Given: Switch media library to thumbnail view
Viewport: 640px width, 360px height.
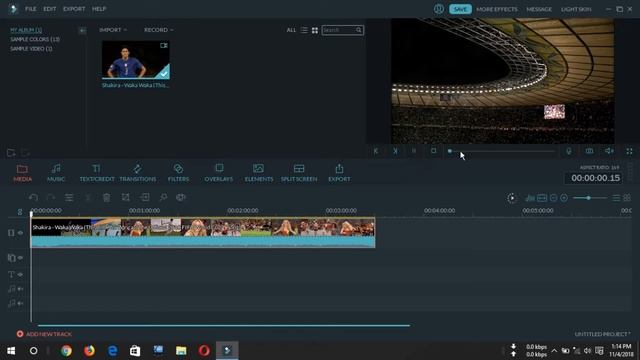Looking at the screenshot, I should 315,30.
